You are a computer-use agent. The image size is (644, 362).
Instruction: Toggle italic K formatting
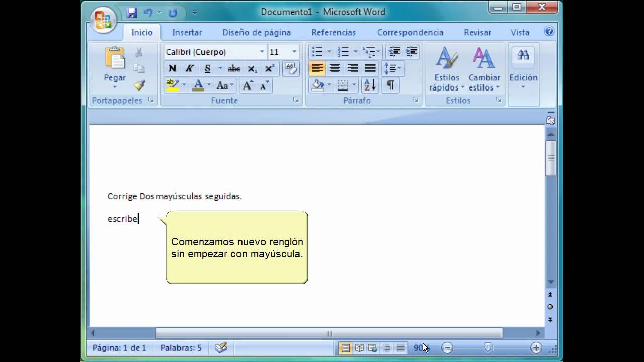pyautogui.click(x=189, y=69)
